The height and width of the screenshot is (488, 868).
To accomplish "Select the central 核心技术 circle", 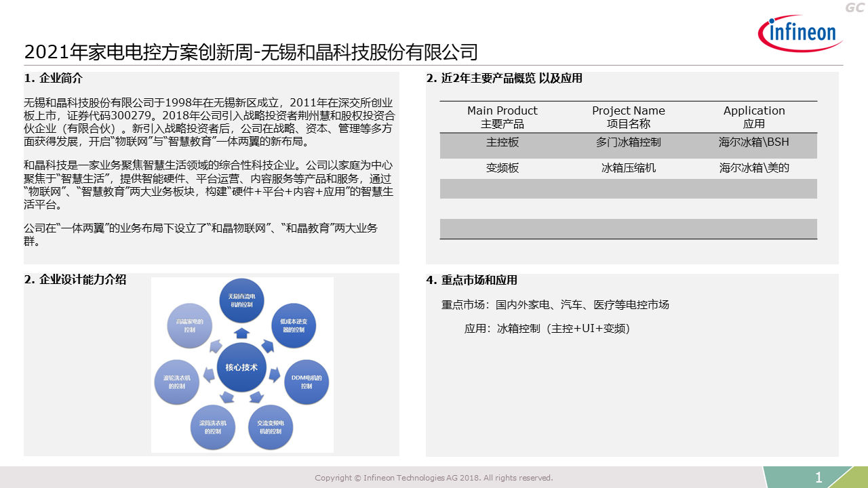I will (242, 367).
